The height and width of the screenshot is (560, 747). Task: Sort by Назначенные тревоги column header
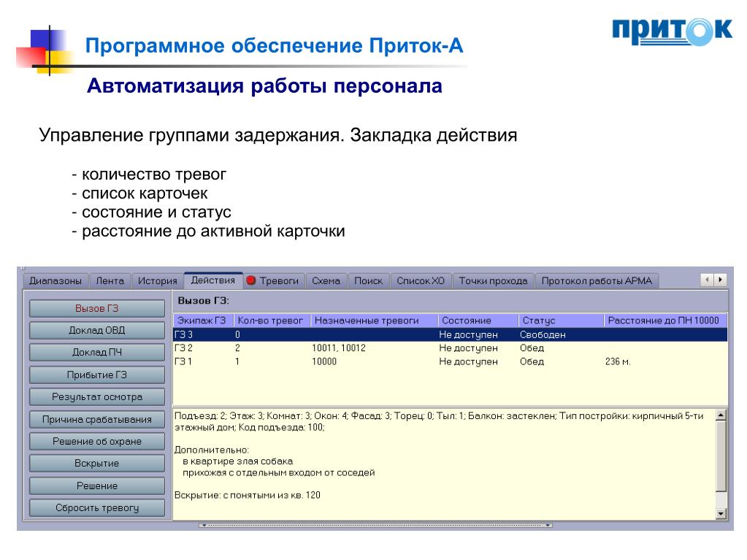coord(374,321)
